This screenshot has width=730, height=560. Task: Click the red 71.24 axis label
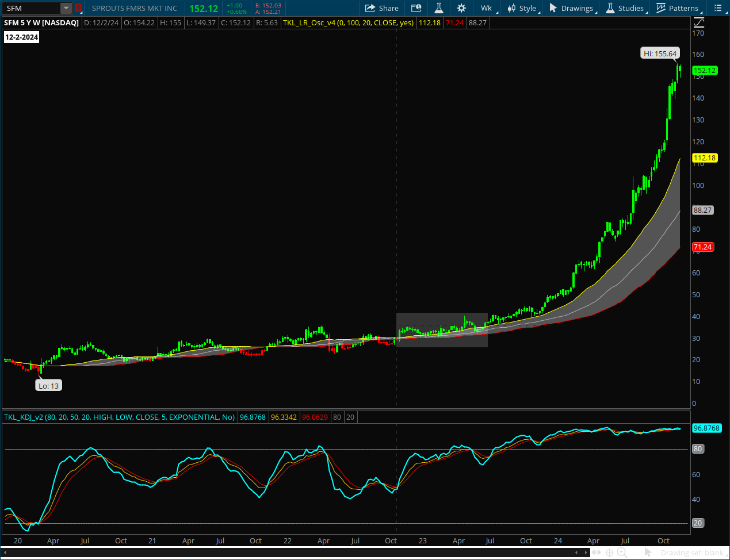point(702,247)
